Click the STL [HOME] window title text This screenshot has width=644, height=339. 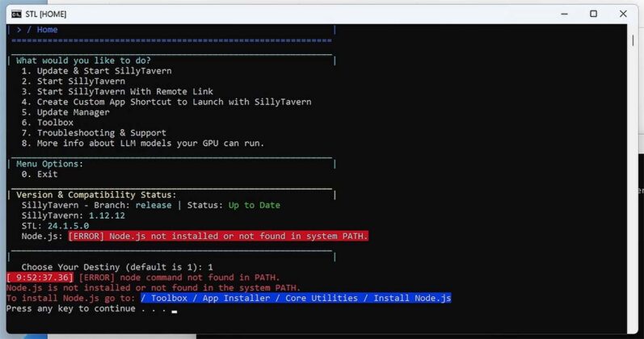tap(45, 14)
